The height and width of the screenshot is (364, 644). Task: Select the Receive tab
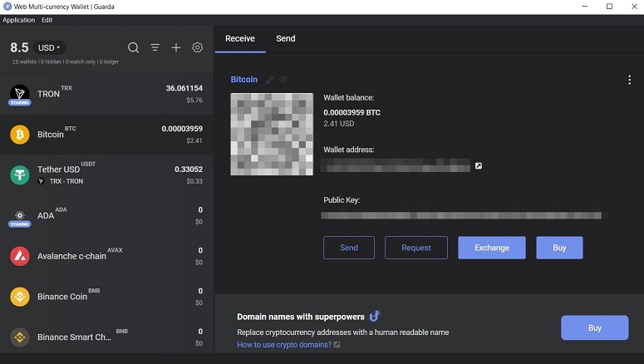[240, 38]
